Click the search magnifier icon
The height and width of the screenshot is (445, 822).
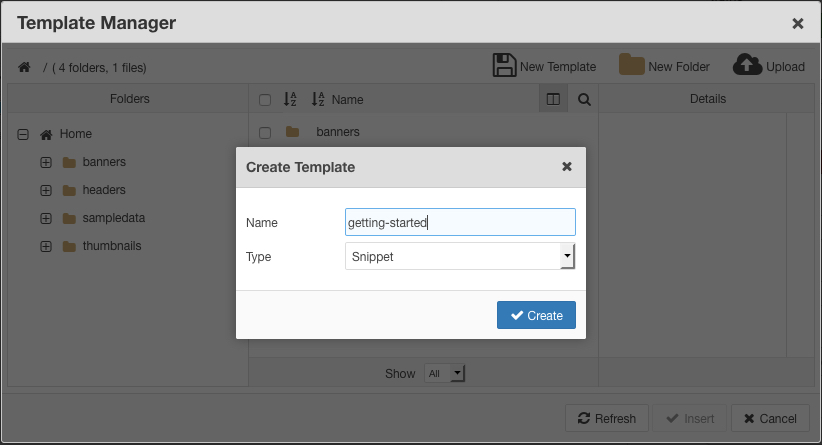[584, 99]
